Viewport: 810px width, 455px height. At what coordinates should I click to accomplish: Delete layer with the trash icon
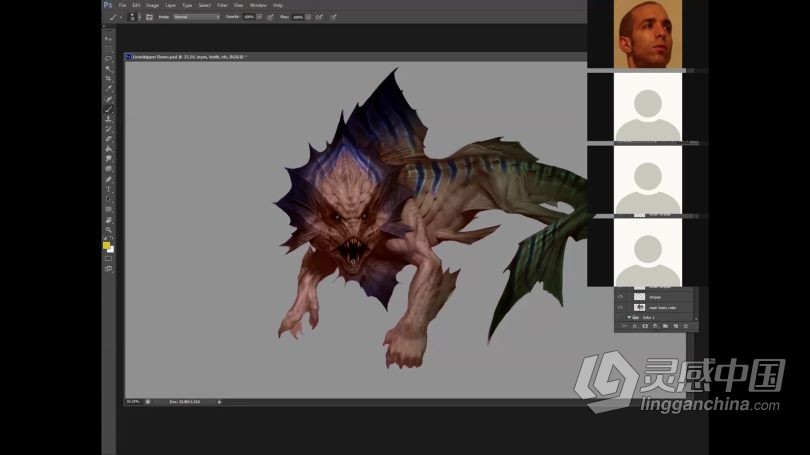[686, 326]
